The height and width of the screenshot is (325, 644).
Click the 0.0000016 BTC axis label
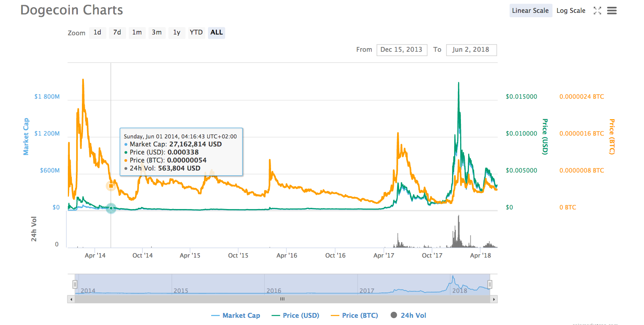click(x=582, y=134)
